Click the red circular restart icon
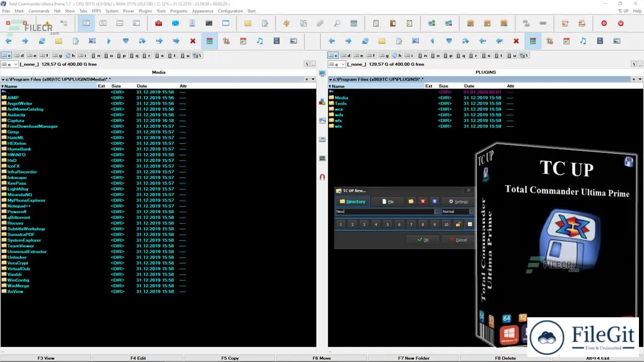Image resolution: width=644 pixels, height=362 pixels. (x=604, y=23)
